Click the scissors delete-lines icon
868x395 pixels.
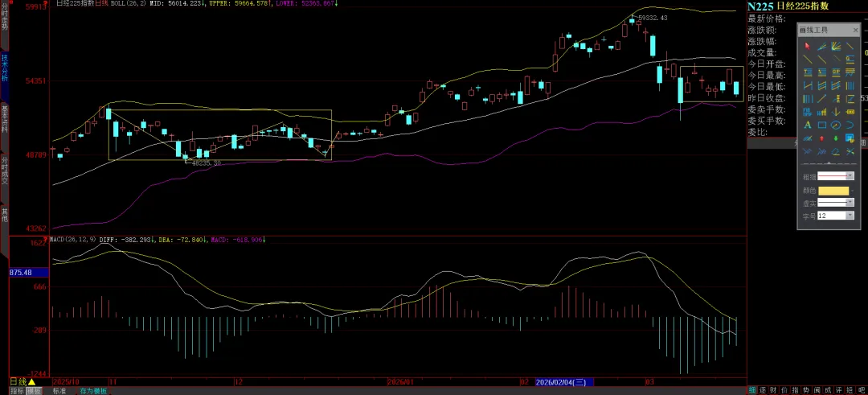point(850,151)
